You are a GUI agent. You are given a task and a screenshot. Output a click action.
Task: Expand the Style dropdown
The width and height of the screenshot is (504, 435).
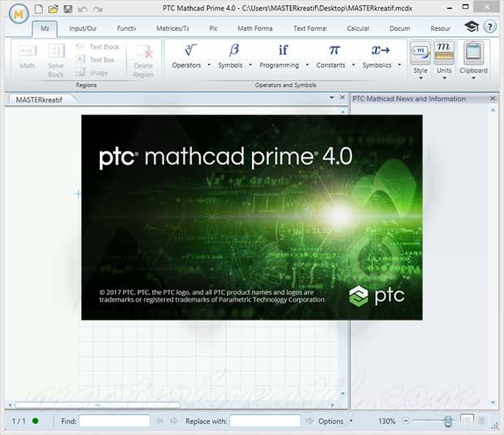point(420,71)
